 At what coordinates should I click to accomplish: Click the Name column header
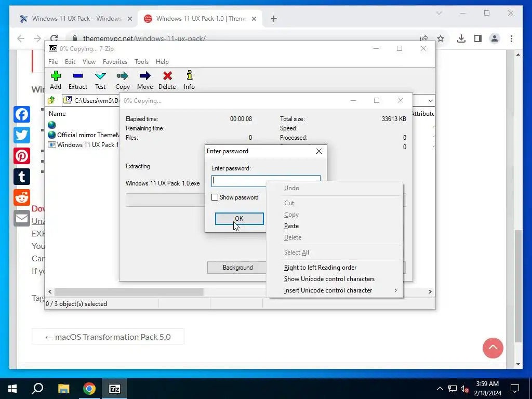[57, 114]
